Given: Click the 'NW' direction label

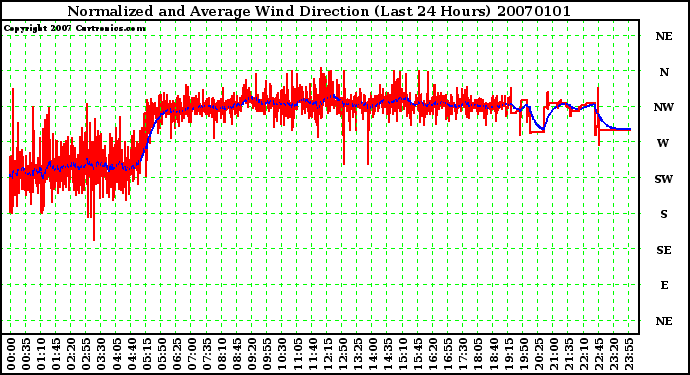Looking at the screenshot, I should pyautogui.click(x=664, y=107).
